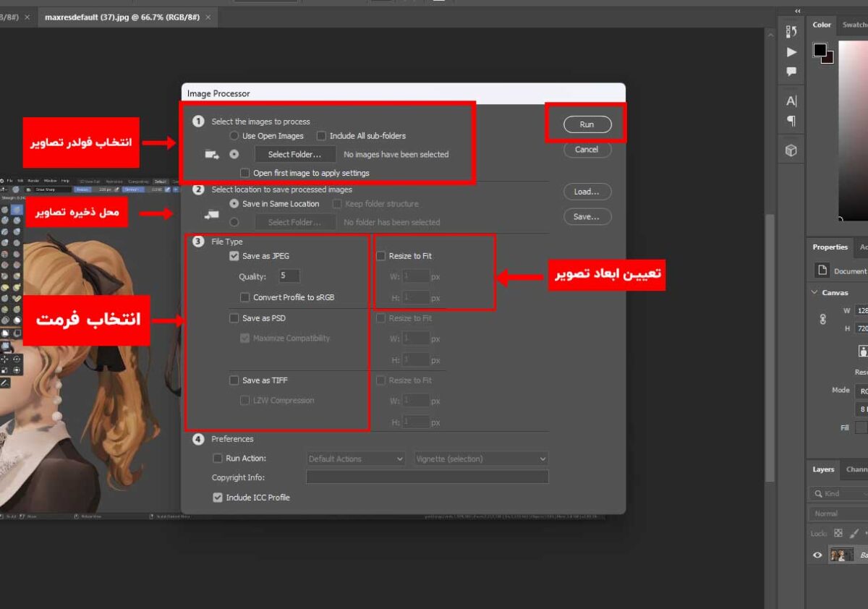Open the Comments panel speech bubble icon
Viewport: 868px width, 609px height.
coord(791,72)
